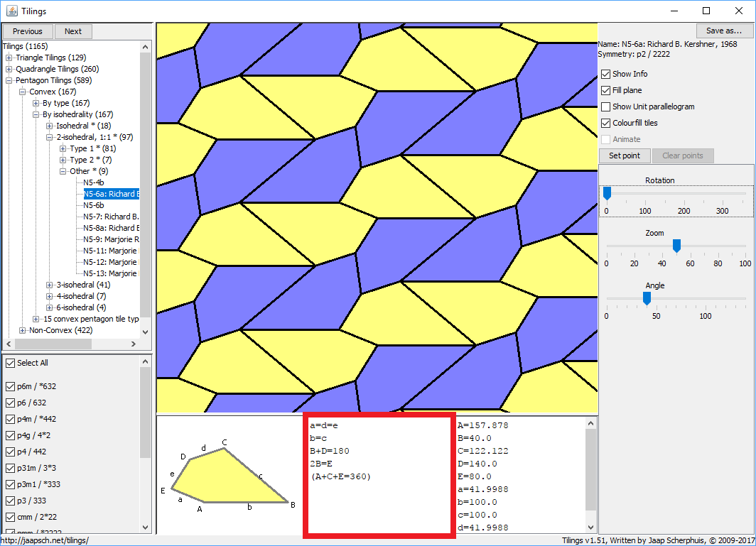Uncheck the p4m / *442 symmetry

coord(10,419)
